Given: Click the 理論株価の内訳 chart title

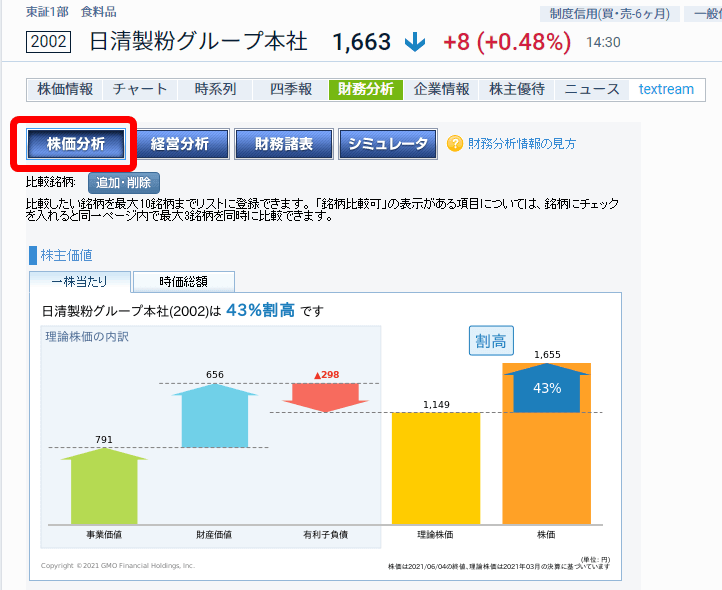Looking at the screenshot, I should pyautogui.click(x=87, y=337).
